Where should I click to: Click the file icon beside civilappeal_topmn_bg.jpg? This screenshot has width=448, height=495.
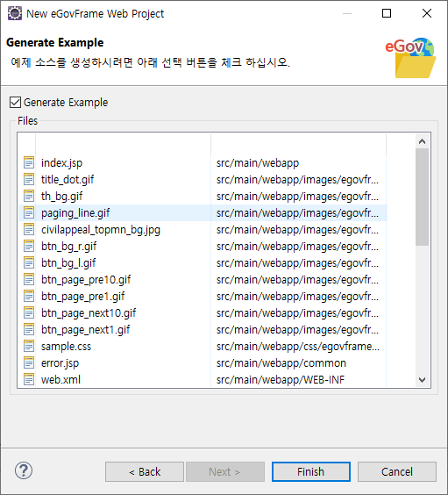click(x=29, y=229)
